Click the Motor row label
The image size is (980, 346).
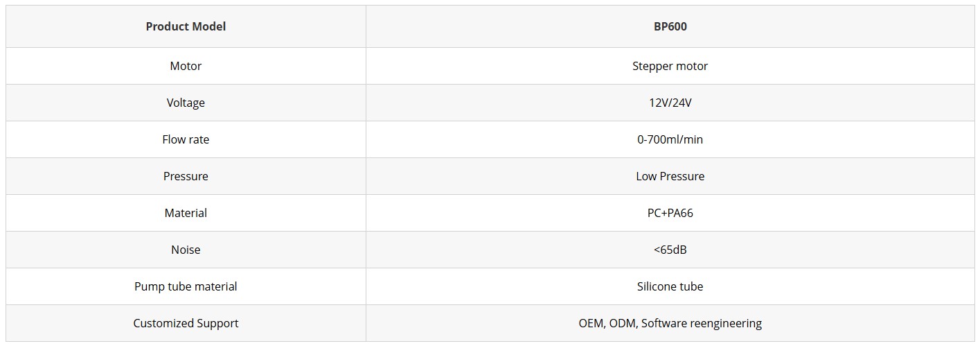186,66
